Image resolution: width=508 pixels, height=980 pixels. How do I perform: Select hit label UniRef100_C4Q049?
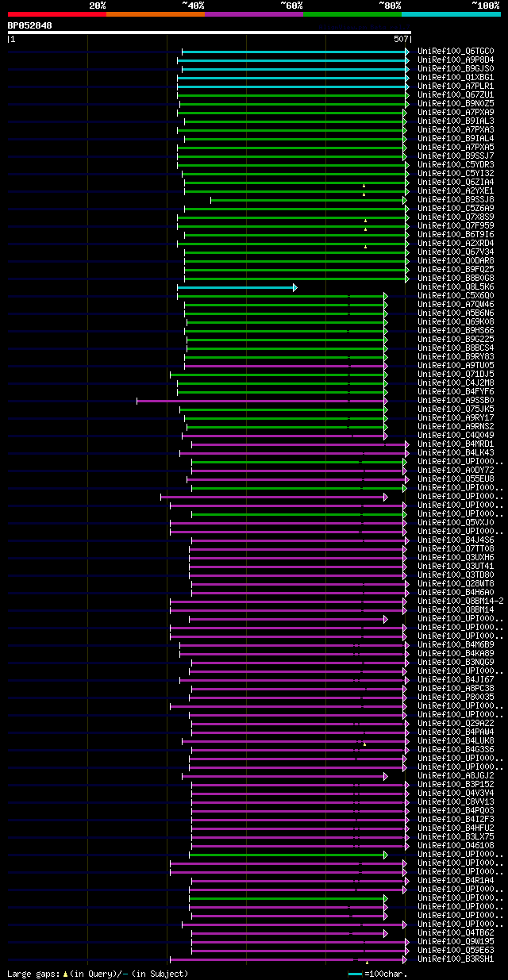click(456, 435)
